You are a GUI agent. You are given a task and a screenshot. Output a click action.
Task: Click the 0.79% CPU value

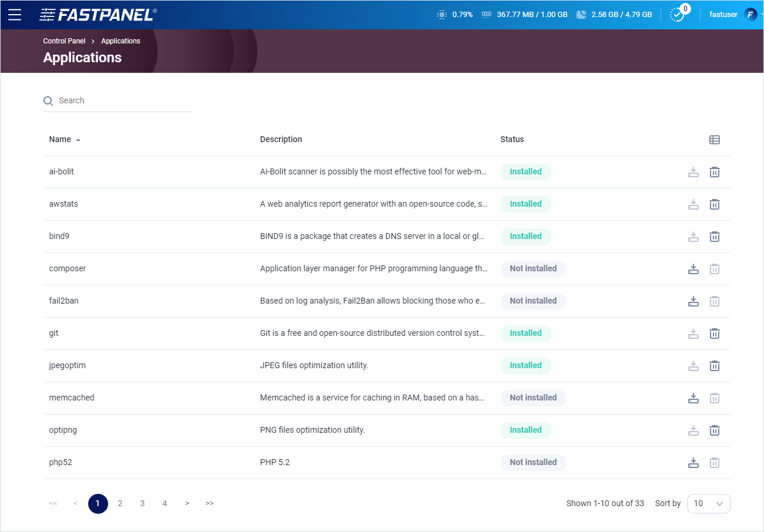[463, 15]
